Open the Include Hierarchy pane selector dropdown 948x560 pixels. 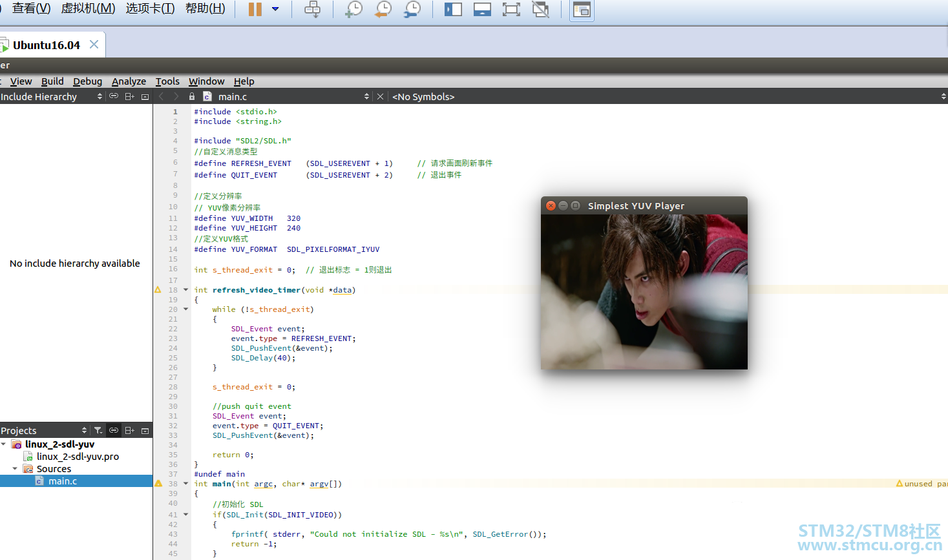52,96
